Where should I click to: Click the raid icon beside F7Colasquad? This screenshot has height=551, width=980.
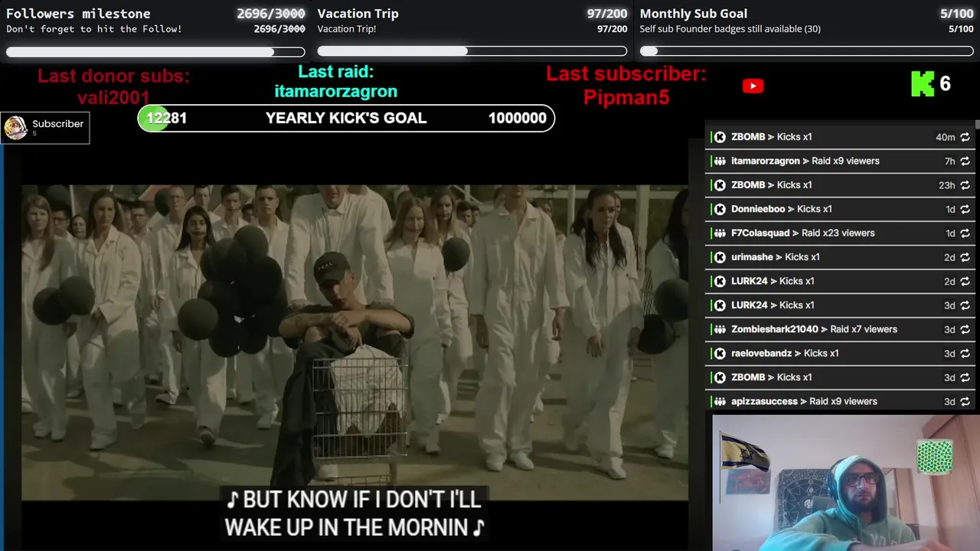(x=720, y=233)
